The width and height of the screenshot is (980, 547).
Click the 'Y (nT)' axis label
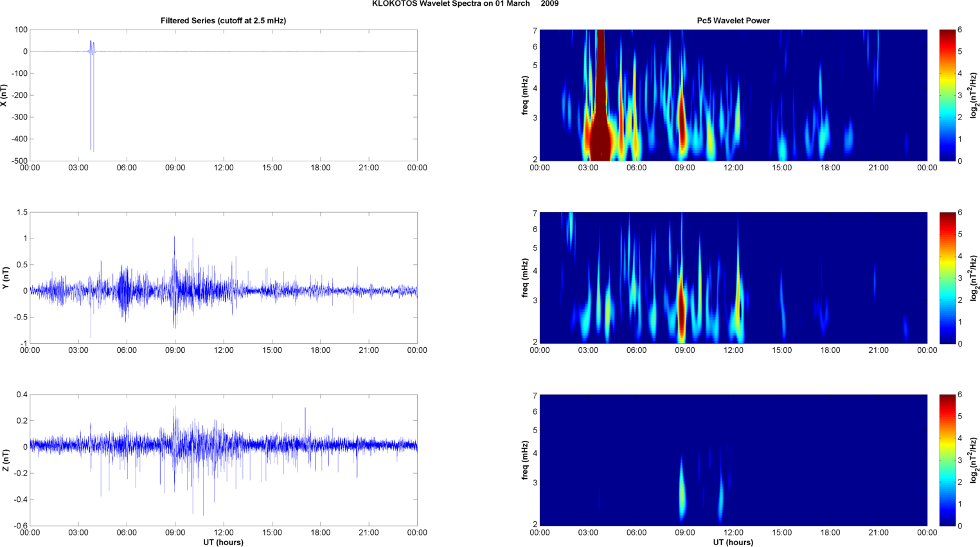tap(5, 278)
